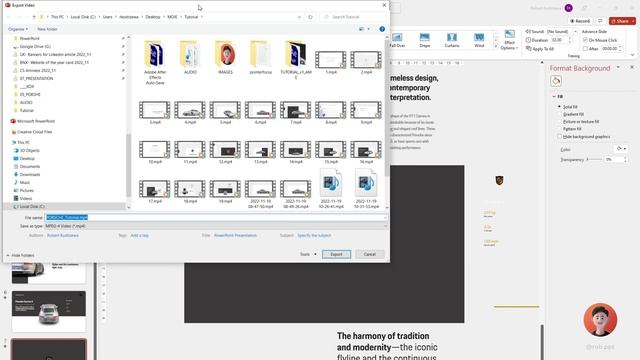Apply the Fall Over transition

(x=397, y=40)
